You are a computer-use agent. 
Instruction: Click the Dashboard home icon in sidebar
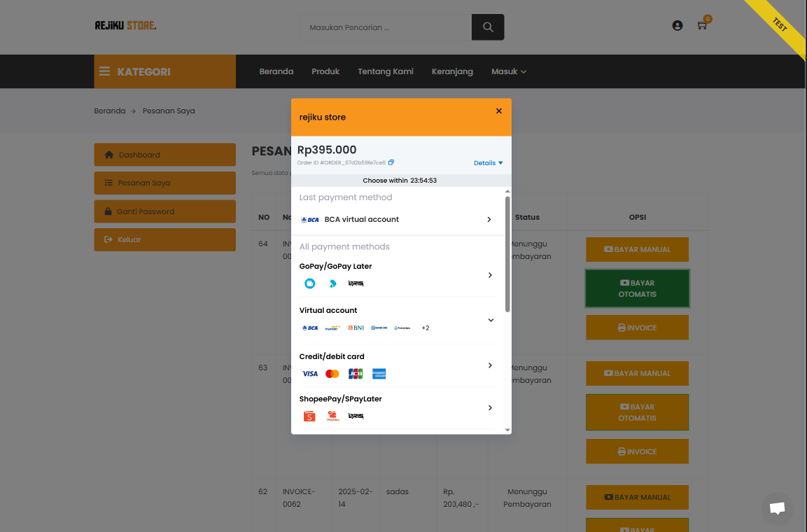[x=110, y=155]
